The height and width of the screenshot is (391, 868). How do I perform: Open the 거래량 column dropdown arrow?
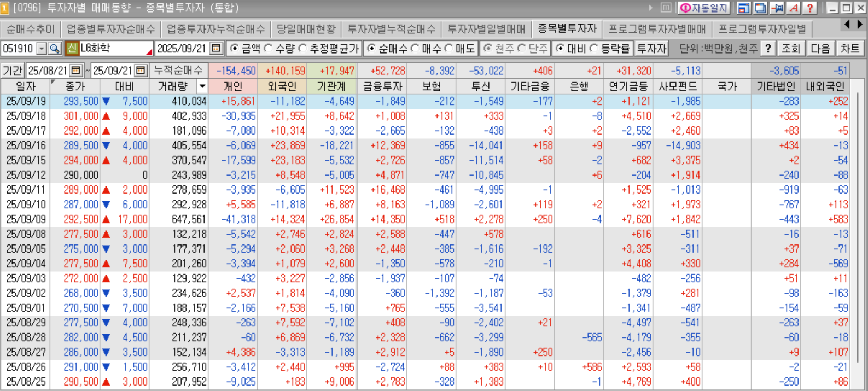pyautogui.click(x=202, y=86)
